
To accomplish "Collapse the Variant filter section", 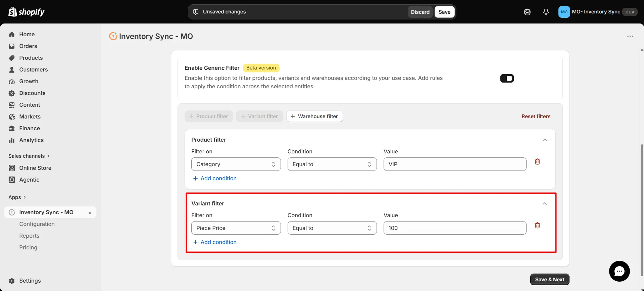I will tap(545, 203).
